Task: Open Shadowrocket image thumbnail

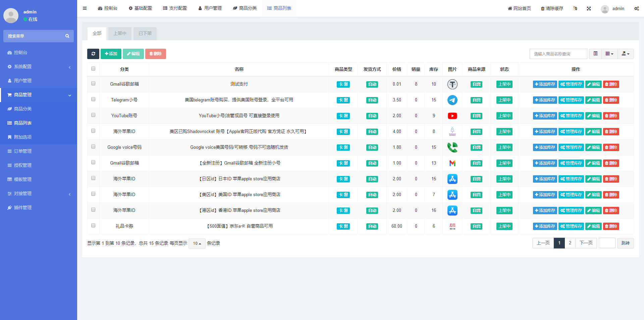Action: 452,132
